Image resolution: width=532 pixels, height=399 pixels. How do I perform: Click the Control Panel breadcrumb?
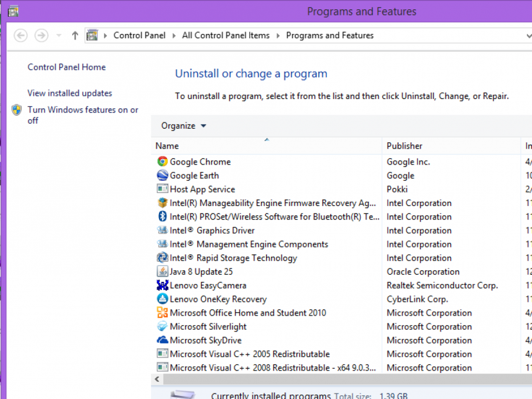pyautogui.click(x=139, y=35)
